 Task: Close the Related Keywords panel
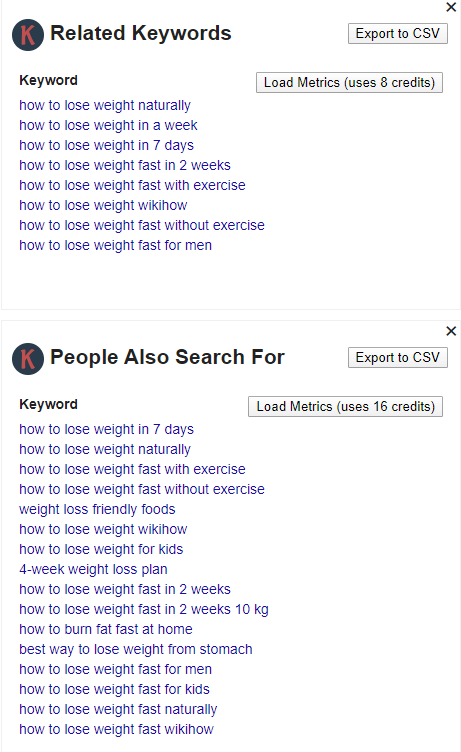point(451,7)
